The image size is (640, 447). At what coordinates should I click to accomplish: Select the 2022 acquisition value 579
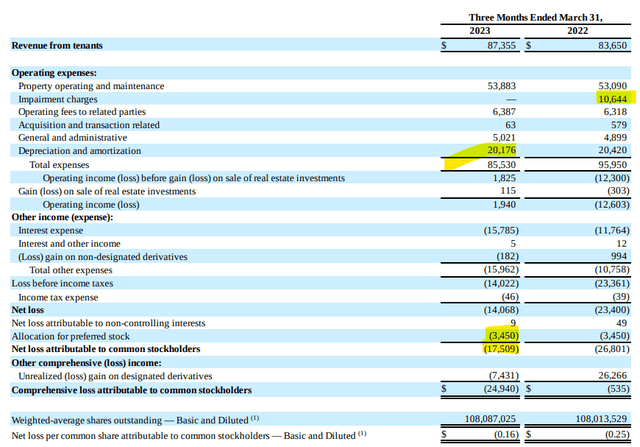(x=619, y=125)
